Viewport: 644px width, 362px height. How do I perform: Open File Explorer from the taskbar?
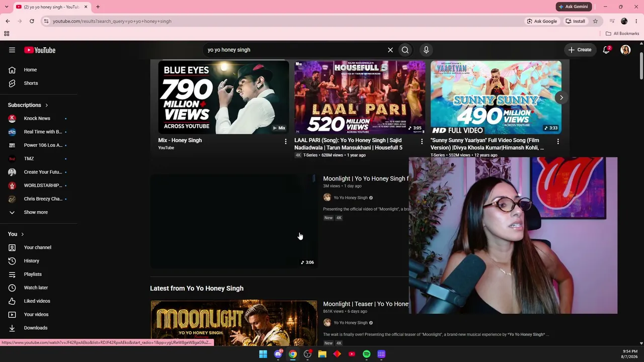pos(323,354)
